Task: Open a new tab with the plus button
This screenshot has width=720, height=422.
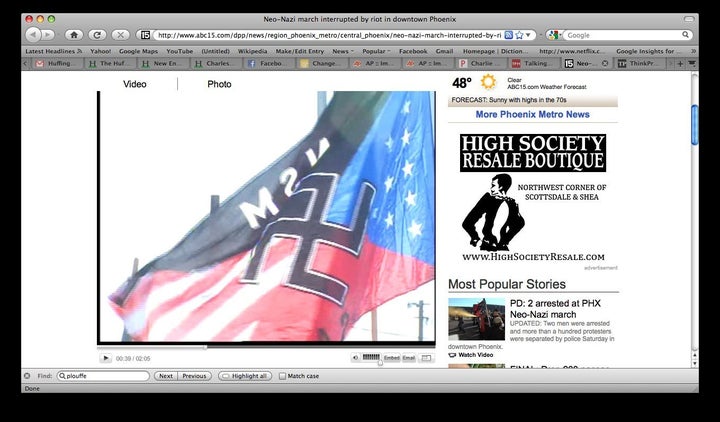Action: pos(681,64)
